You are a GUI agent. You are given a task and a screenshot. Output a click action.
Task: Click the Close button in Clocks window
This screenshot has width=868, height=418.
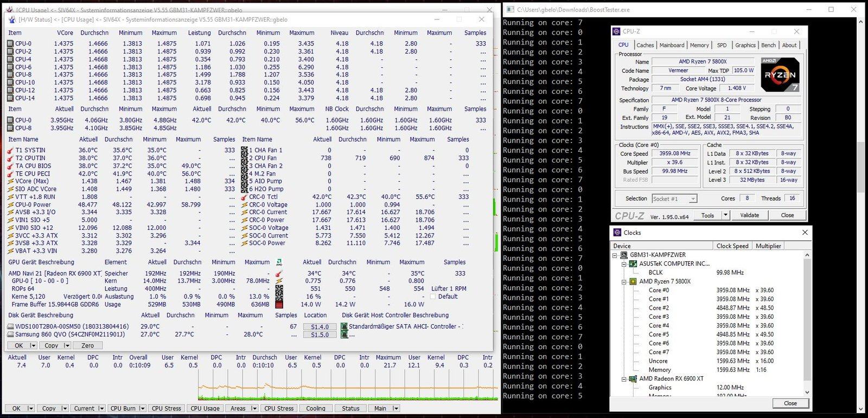(x=790, y=403)
